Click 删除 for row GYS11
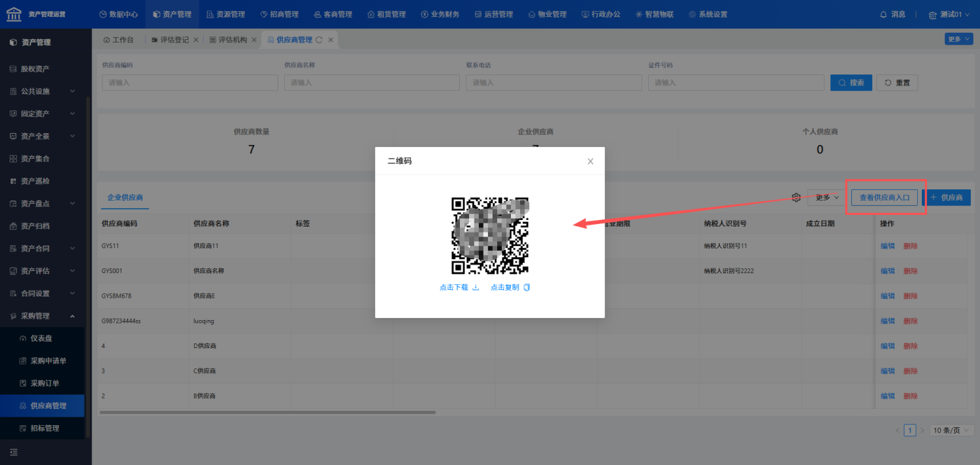 coord(911,246)
